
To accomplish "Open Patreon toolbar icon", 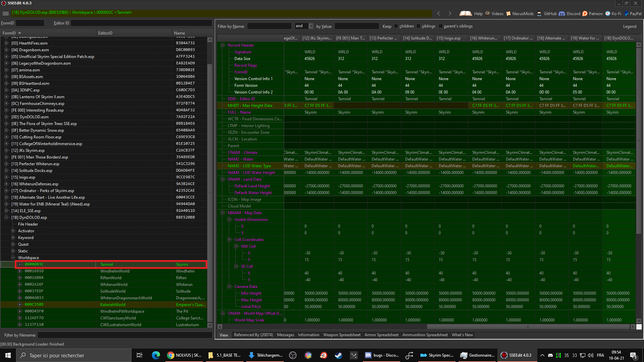I will 585,14.
